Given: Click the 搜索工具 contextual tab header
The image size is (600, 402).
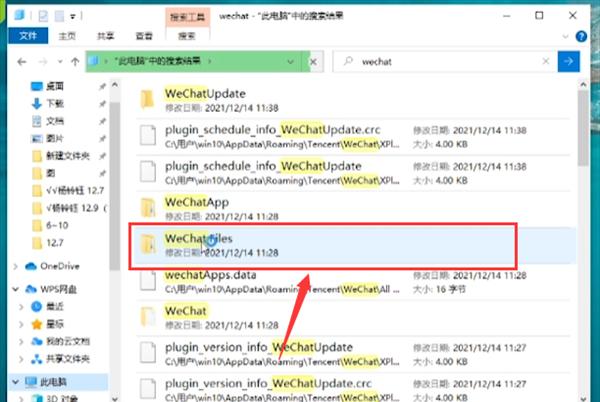Looking at the screenshot, I should [188, 17].
